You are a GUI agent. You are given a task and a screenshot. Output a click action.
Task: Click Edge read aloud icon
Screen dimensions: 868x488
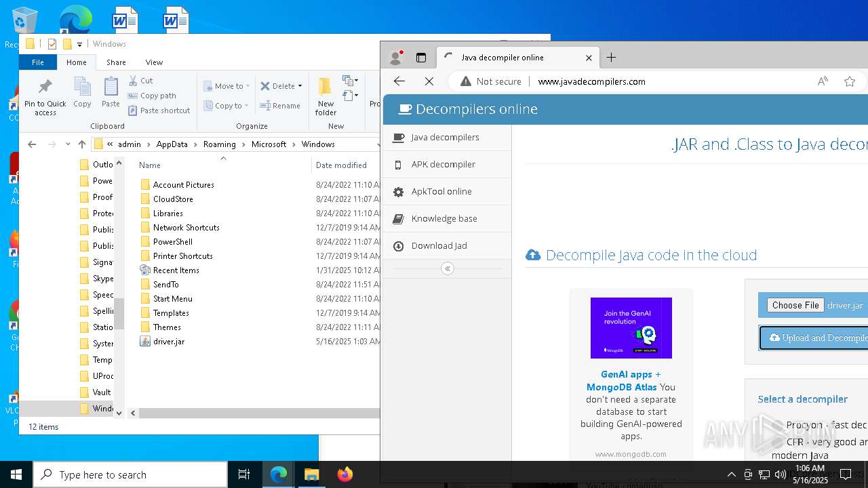[823, 81]
